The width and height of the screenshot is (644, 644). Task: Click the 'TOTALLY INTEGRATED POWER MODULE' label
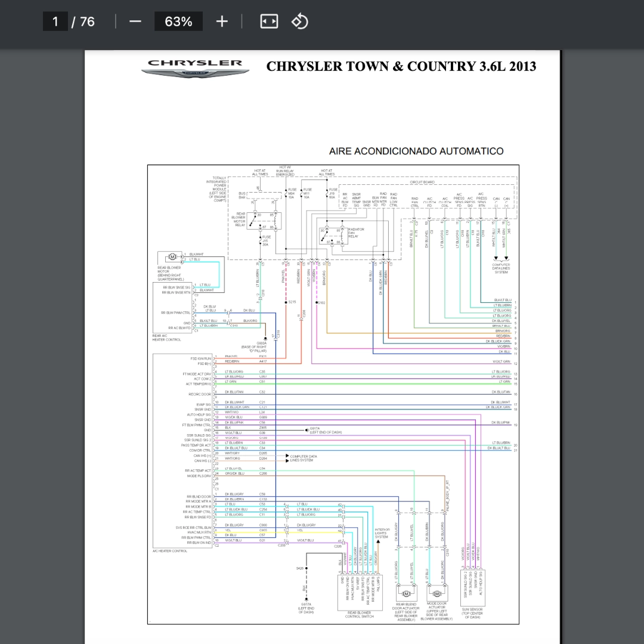[x=216, y=189]
